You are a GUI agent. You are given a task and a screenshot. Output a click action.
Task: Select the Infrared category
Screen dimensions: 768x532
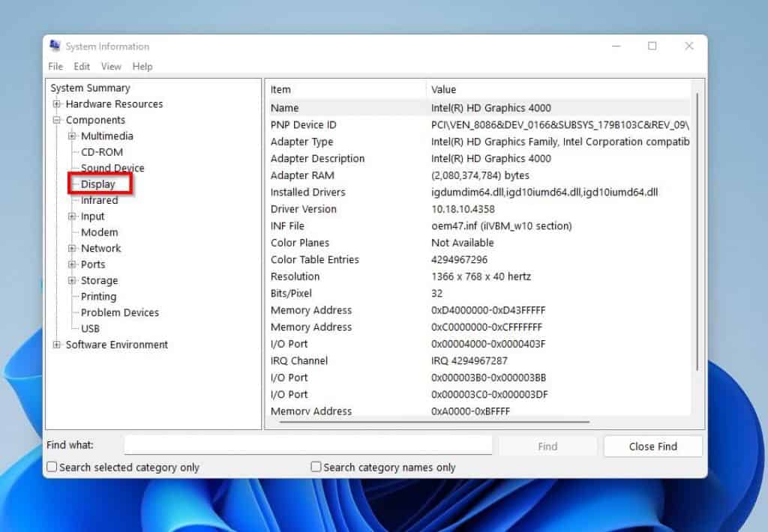[x=100, y=200]
